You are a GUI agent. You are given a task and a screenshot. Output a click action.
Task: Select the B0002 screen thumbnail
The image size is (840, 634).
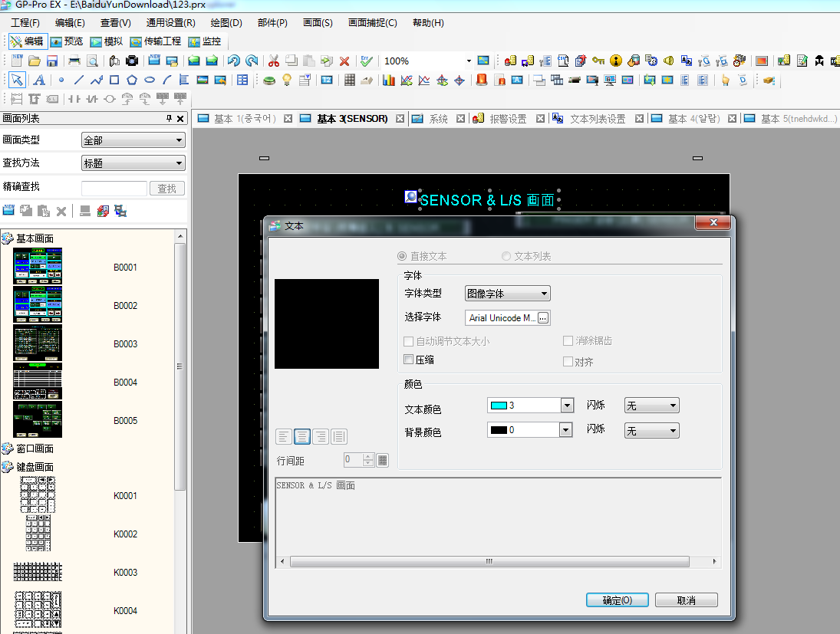tap(38, 305)
